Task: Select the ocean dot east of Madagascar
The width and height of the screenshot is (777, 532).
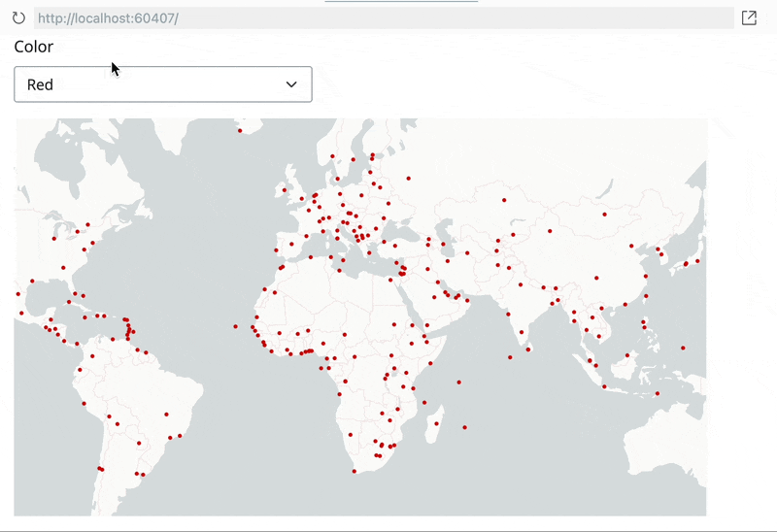Action: 465,427
